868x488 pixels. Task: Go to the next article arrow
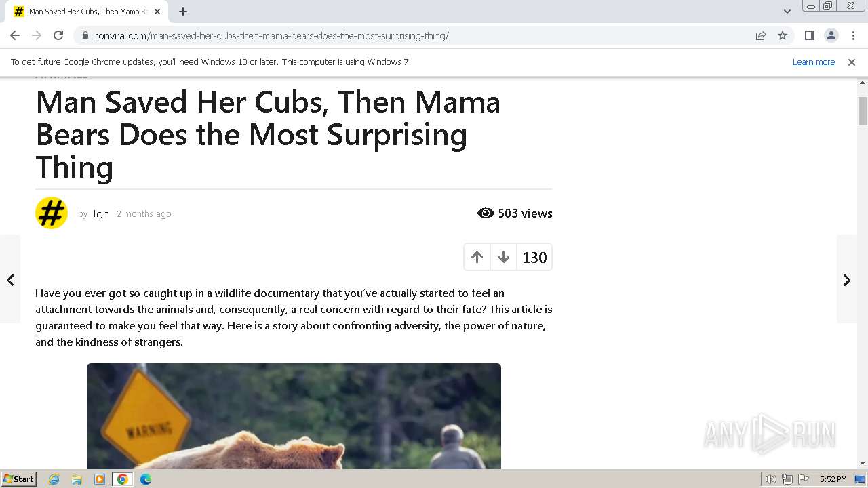846,279
